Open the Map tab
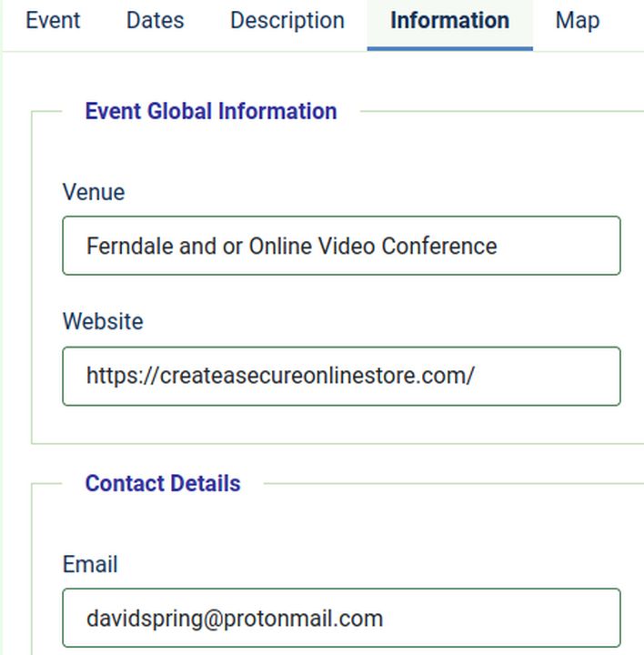The width and height of the screenshot is (644, 655). [577, 21]
